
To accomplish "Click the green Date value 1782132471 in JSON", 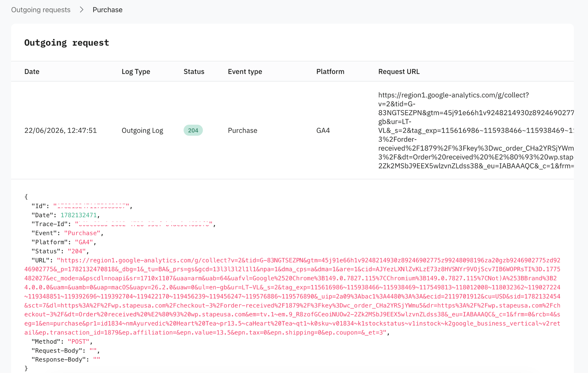I will (79, 215).
